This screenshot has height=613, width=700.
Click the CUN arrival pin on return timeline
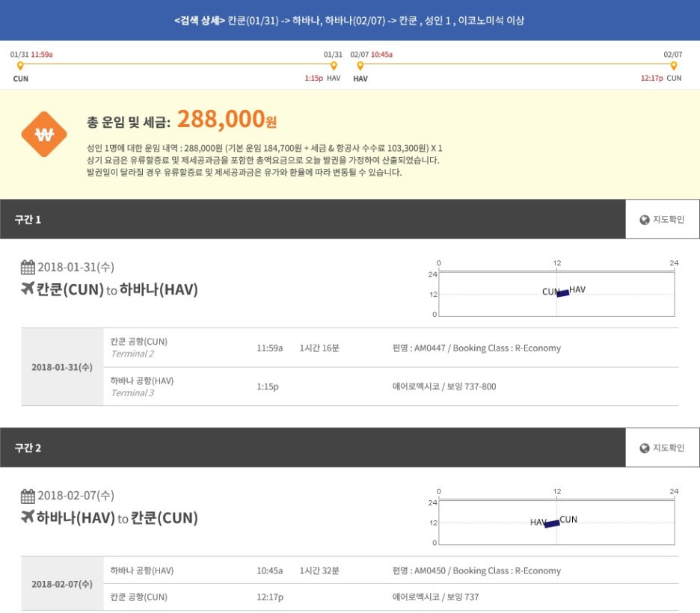click(x=674, y=66)
